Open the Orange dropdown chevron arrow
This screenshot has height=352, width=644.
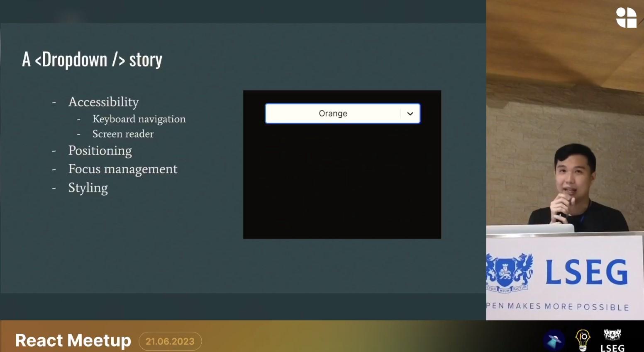point(410,114)
